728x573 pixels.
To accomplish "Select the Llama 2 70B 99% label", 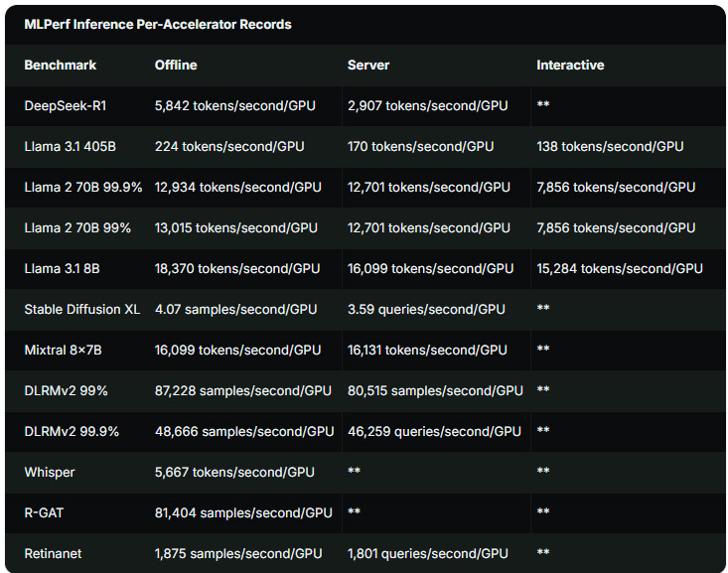I will coord(77,228).
